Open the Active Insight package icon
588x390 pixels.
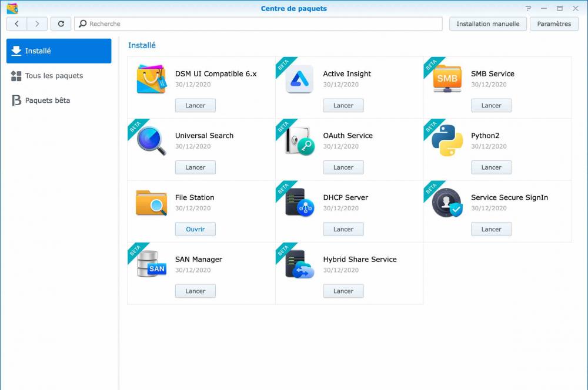pyautogui.click(x=299, y=79)
